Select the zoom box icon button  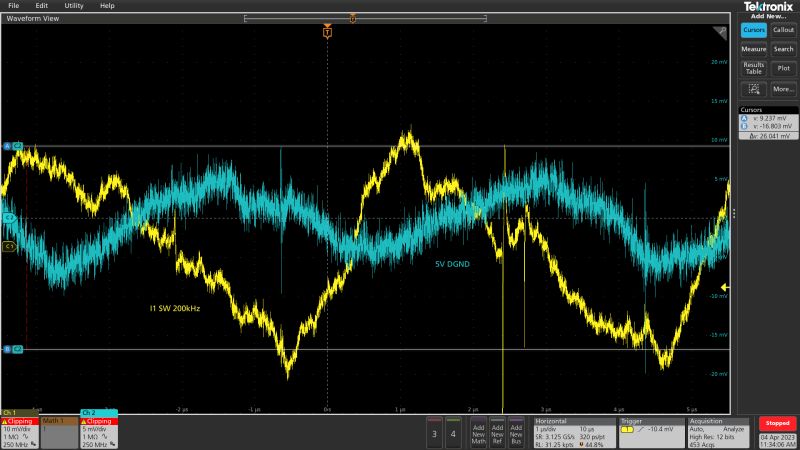pyautogui.click(x=754, y=89)
